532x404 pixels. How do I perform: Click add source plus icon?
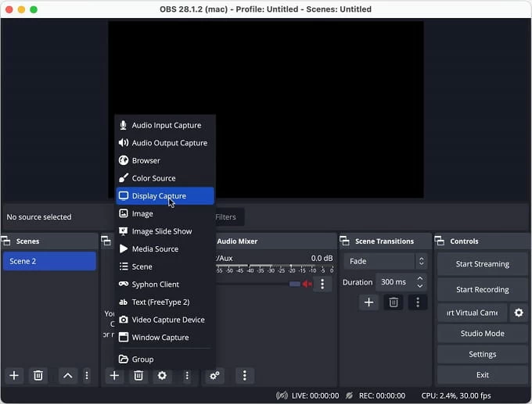coord(114,376)
